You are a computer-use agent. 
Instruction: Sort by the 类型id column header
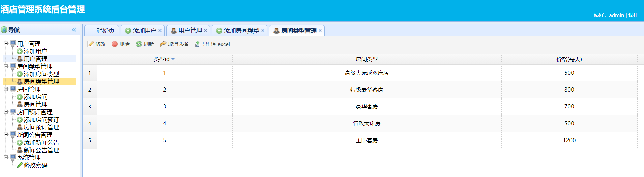164,59
